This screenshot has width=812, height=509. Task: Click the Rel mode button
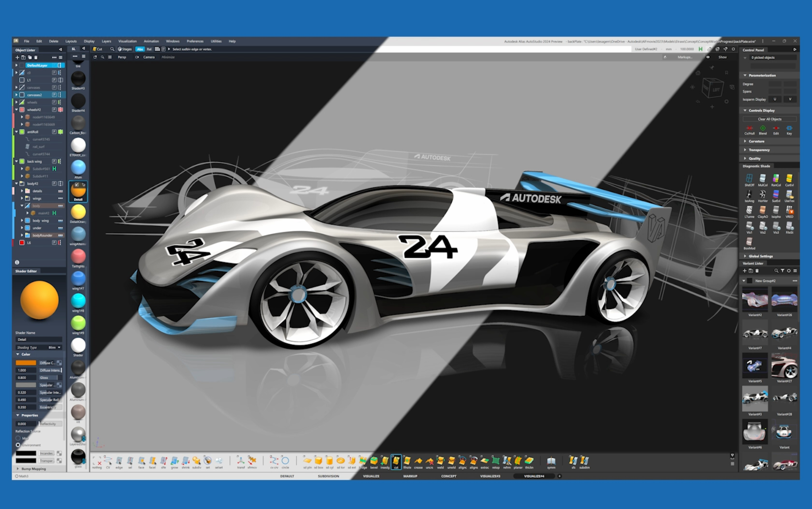pyautogui.click(x=149, y=49)
